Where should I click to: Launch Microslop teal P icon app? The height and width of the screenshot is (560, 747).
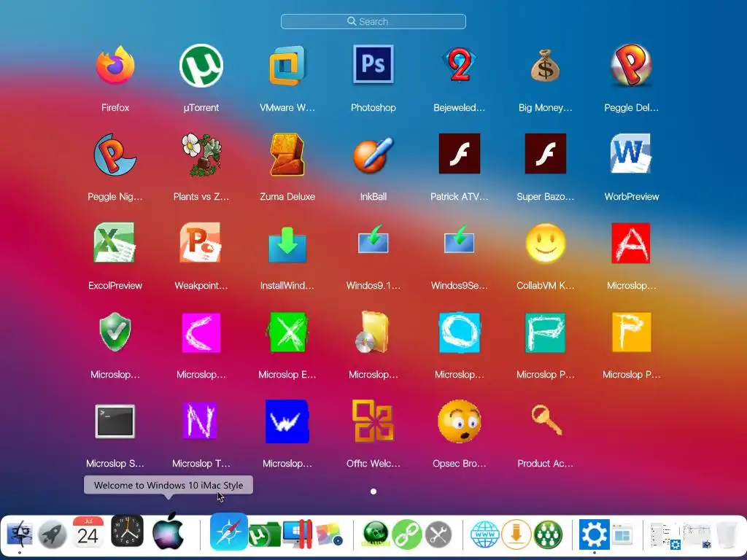coord(546,332)
